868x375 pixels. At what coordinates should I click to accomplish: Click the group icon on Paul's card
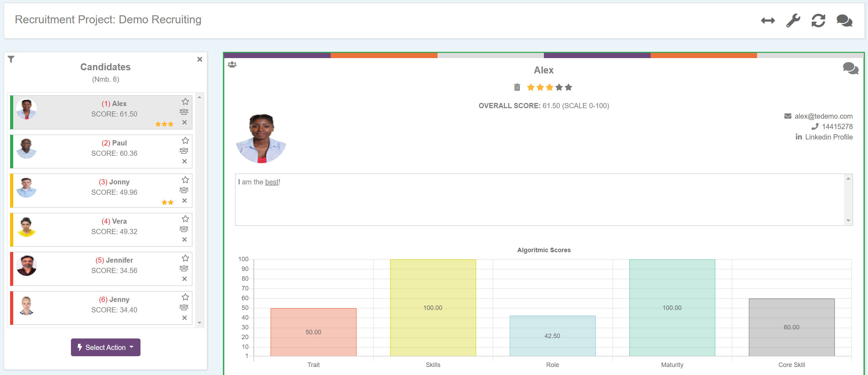tap(184, 151)
